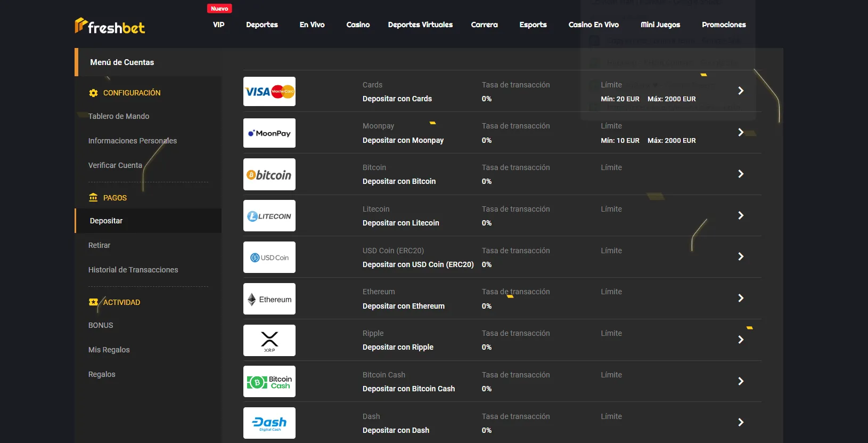Viewport: 868px width, 443px height.
Task: View Historial de Transacciones
Action: click(x=133, y=270)
